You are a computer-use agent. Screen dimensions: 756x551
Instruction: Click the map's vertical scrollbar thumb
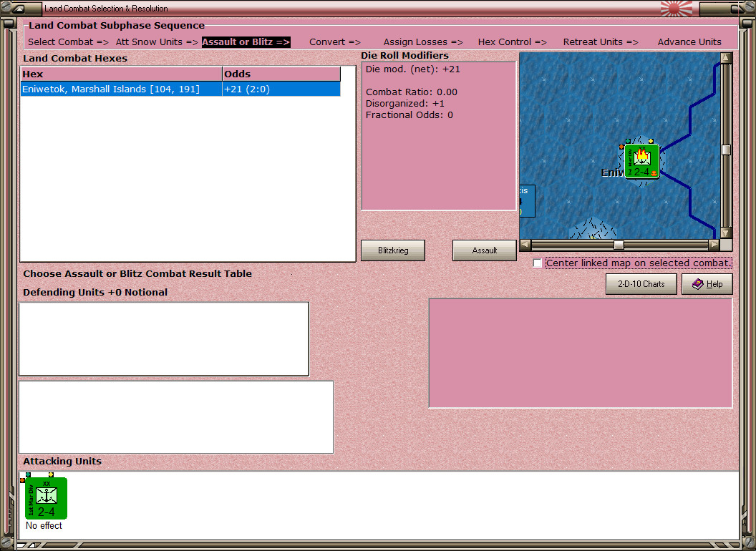(x=726, y=150)
